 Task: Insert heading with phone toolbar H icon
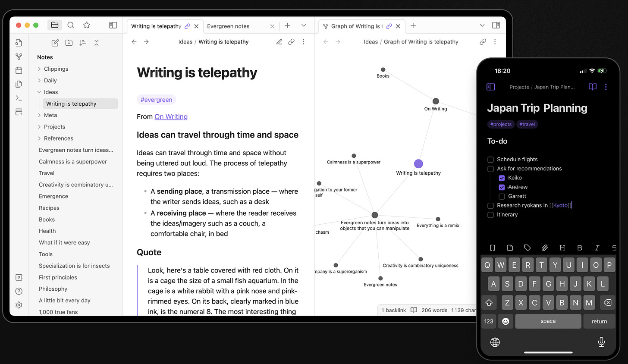562,248
